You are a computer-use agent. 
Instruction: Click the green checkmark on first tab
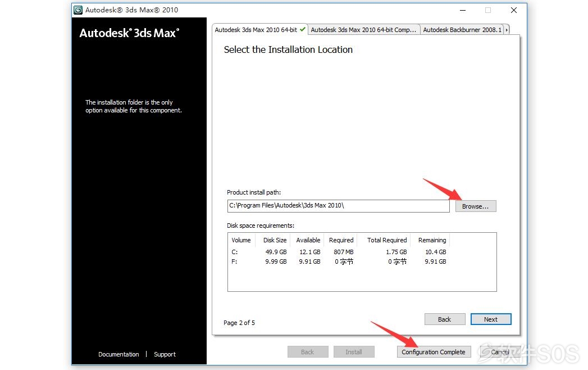click(x=303, y=29)
